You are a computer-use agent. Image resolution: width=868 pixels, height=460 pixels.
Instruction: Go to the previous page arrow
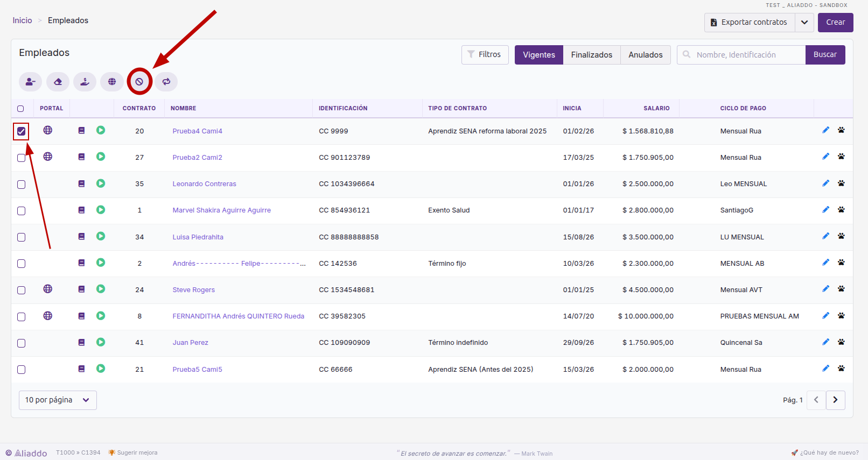[x=816, y=400]
